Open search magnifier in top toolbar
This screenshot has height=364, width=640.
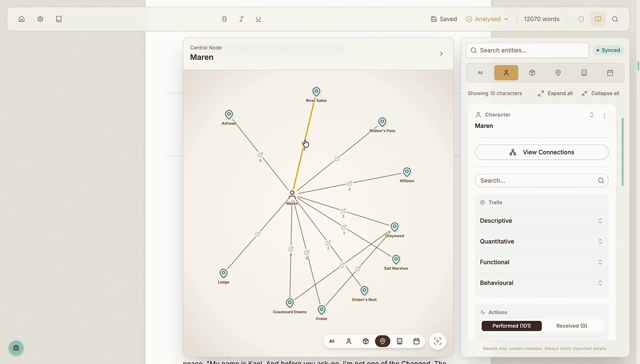615,19
